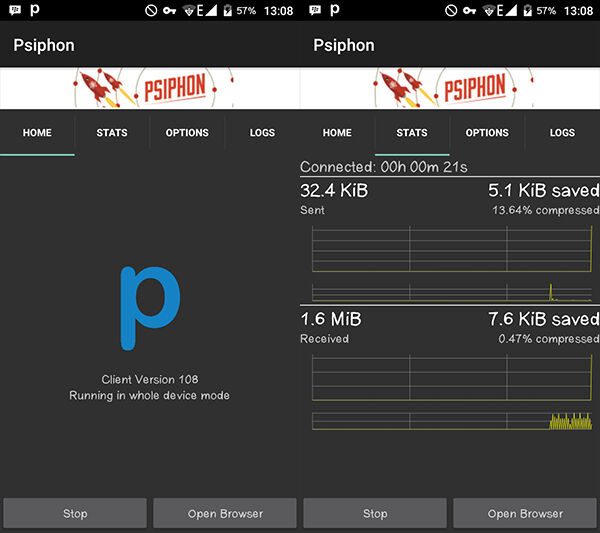
Task: Go to HOME tab in right screen
Action: coord(337,133)
